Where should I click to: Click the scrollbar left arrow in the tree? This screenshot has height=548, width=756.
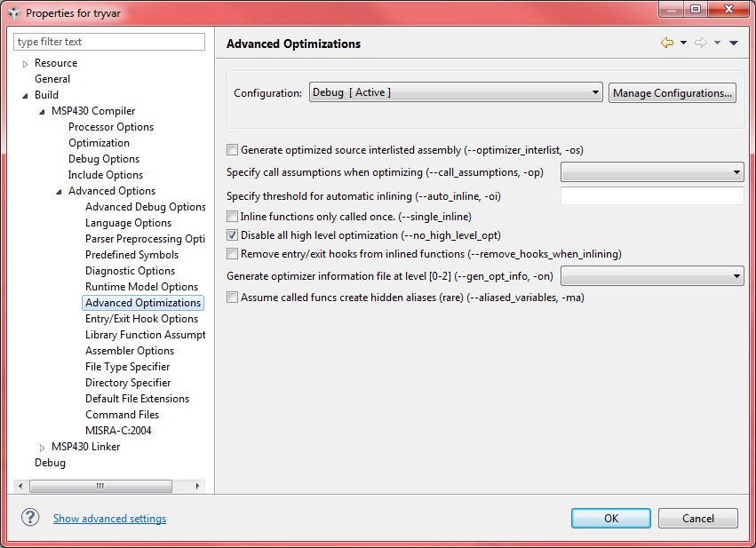pyautogui.click(x=20, y=486)
